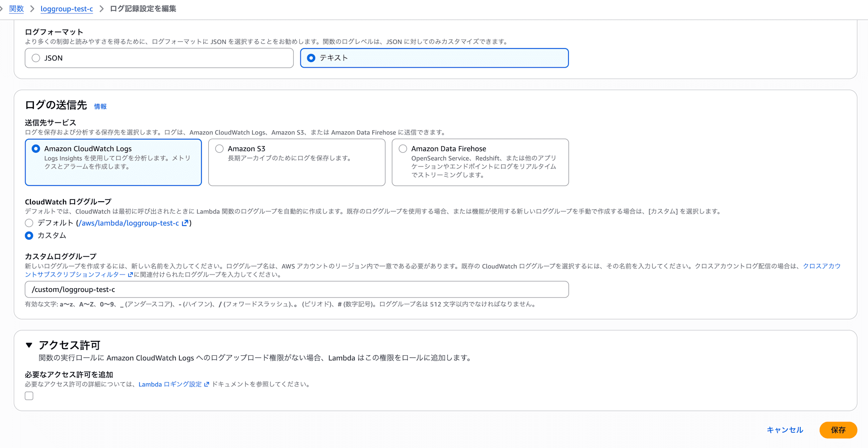This screenshot has height=448, width=868.
Task: Open the 情報 link beside ログの送信先
Action: coord(100,106)
